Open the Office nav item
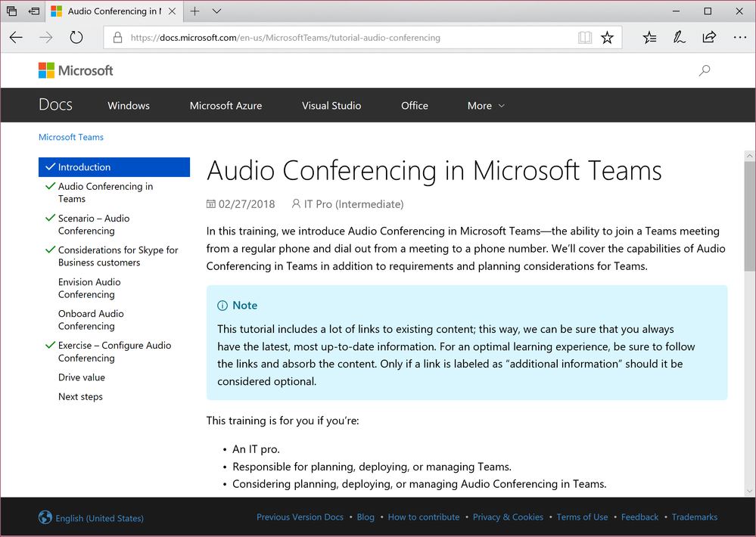 (x=415, y=106)
